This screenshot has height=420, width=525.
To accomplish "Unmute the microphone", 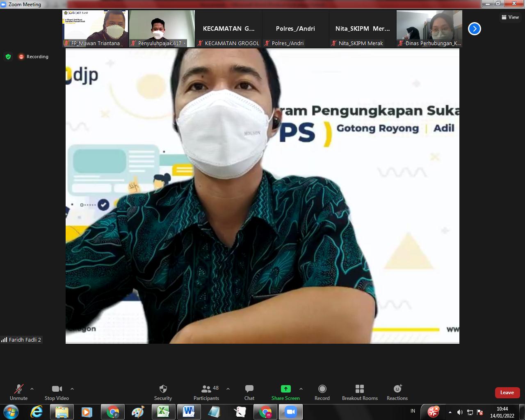I will 19,389.
